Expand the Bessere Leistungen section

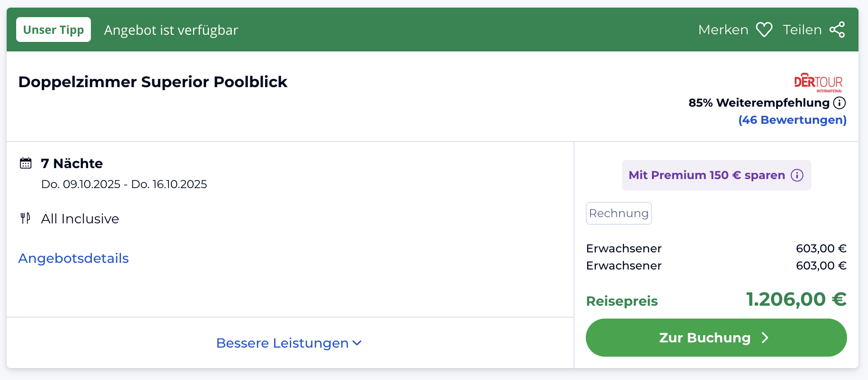point(289,343)
